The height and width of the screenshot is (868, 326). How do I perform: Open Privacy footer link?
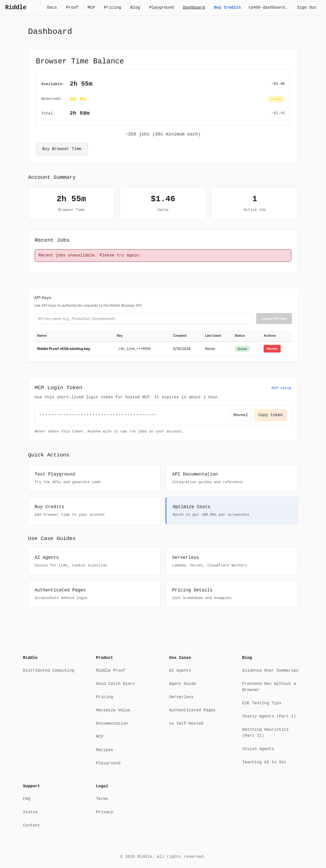(x=104, y=812)
